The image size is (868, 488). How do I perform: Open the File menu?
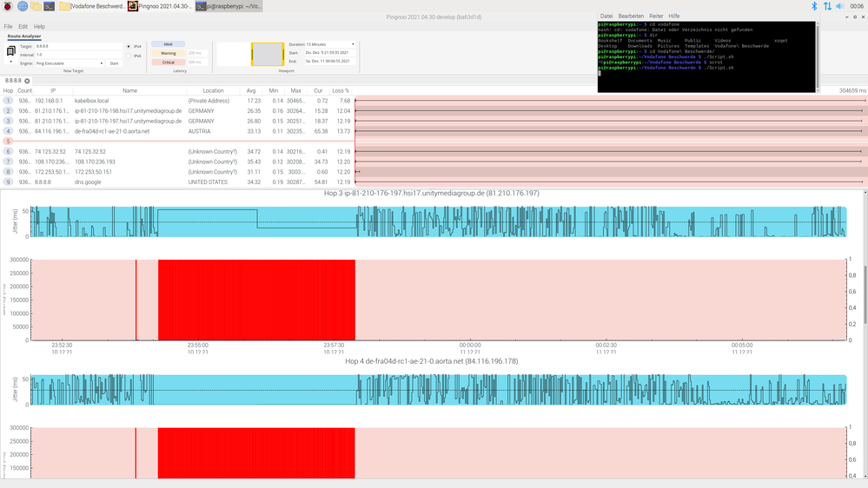click(8, 27)
